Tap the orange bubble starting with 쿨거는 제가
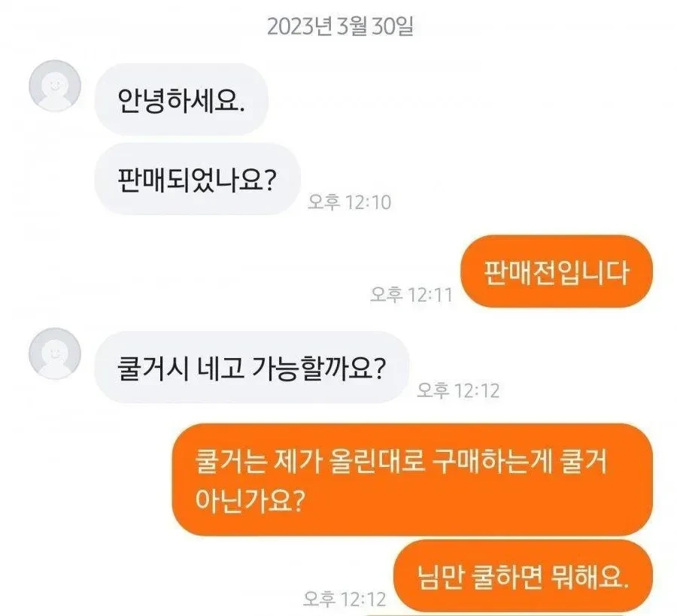 pos(412,480)
